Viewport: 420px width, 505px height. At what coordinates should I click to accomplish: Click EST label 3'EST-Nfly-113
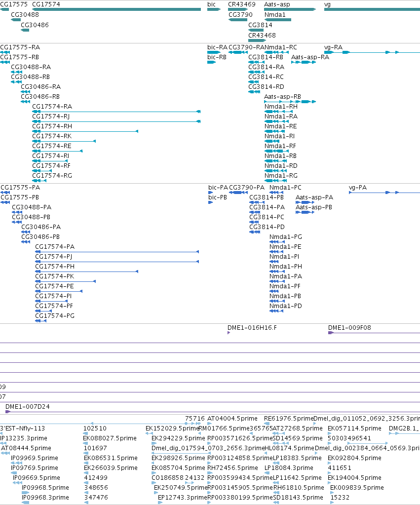23,428
